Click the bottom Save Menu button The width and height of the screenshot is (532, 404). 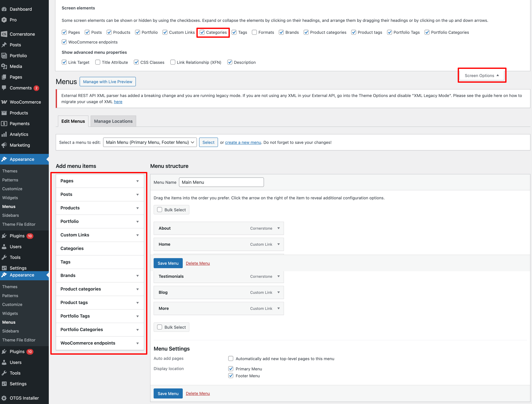[x=168, y=393]
